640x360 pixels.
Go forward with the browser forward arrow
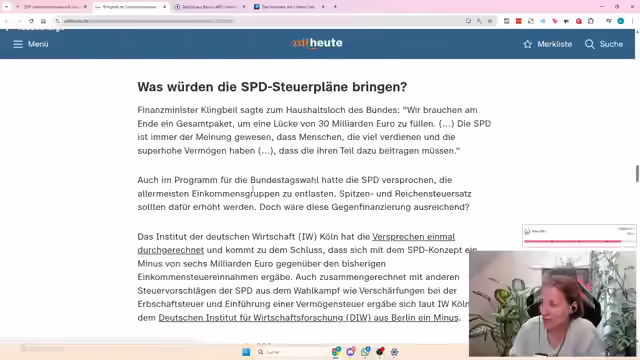tap(19, 21)
